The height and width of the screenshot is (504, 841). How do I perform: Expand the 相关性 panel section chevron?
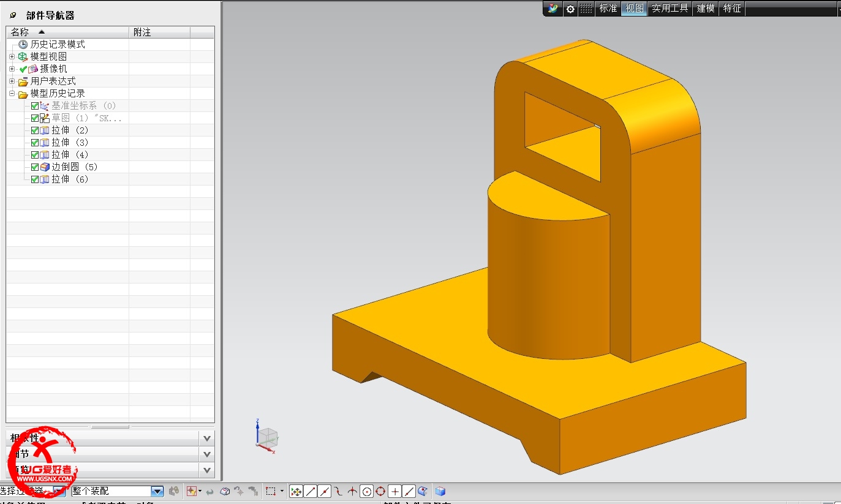coord(207,438)
